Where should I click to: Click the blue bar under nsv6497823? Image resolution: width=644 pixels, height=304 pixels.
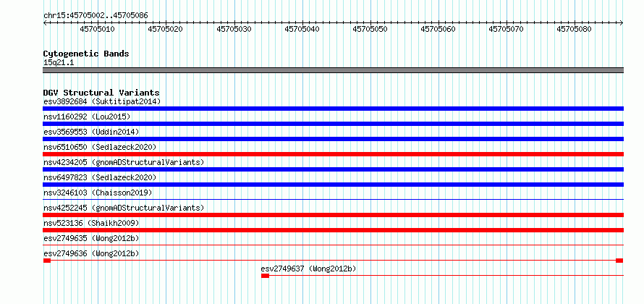(x=333, y=185)
